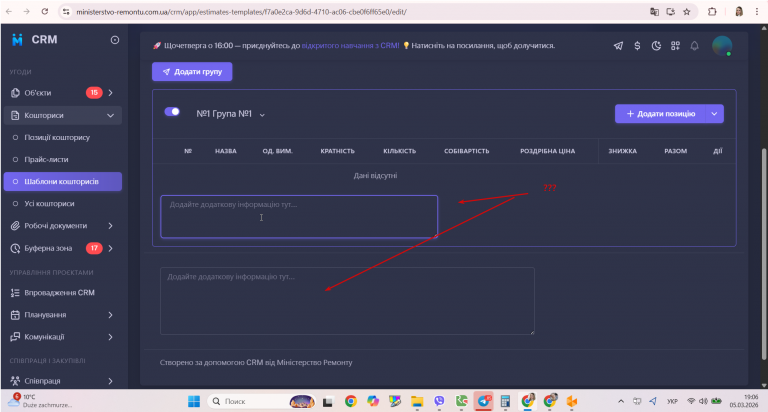Click the Кратність column header

[x=337, y=151]
